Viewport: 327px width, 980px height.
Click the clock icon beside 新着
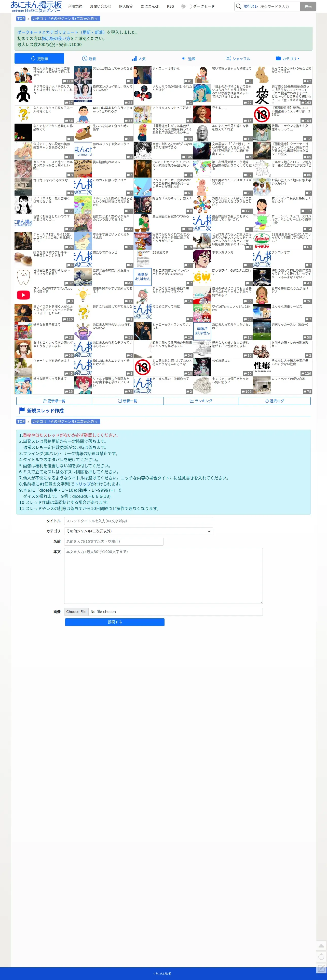[85, 58]
